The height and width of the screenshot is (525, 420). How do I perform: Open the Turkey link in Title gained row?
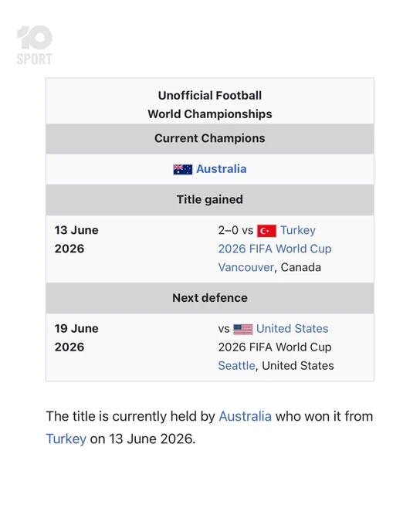coord(298,230)
